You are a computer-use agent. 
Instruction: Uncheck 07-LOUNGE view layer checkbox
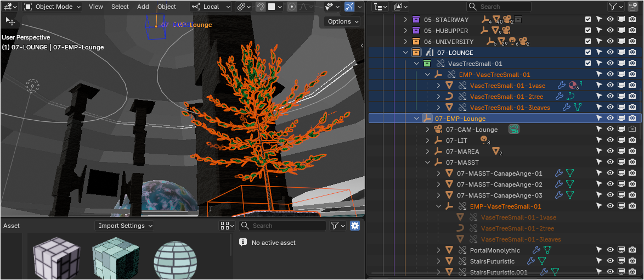(588, 53)
